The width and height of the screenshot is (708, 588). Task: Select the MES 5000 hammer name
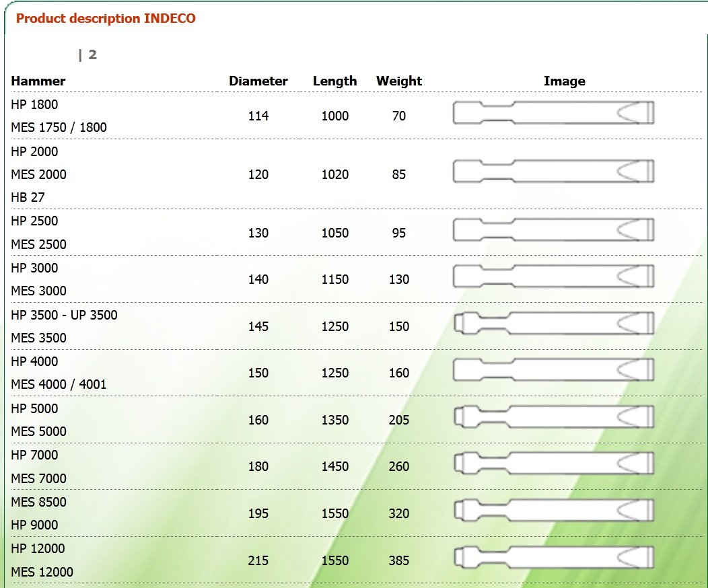tap(38, 431)
